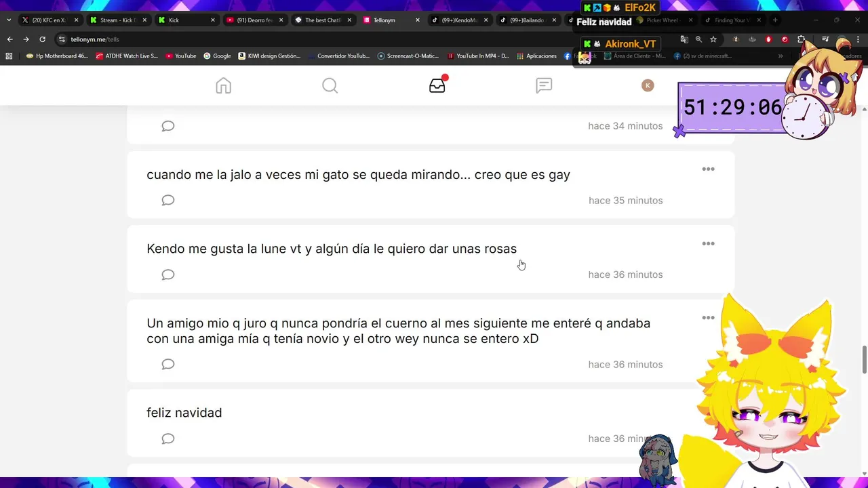868x488 pixels.
Task: Click the red hand extension icon
Action: tap(768, 39)
